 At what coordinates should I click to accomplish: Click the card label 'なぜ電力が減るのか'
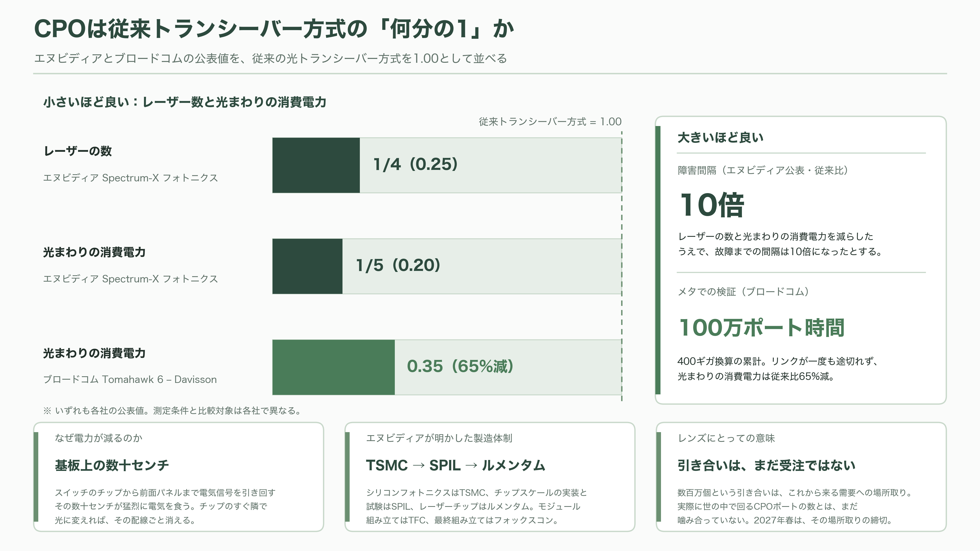pyautogui.click(x=99, y=438)
